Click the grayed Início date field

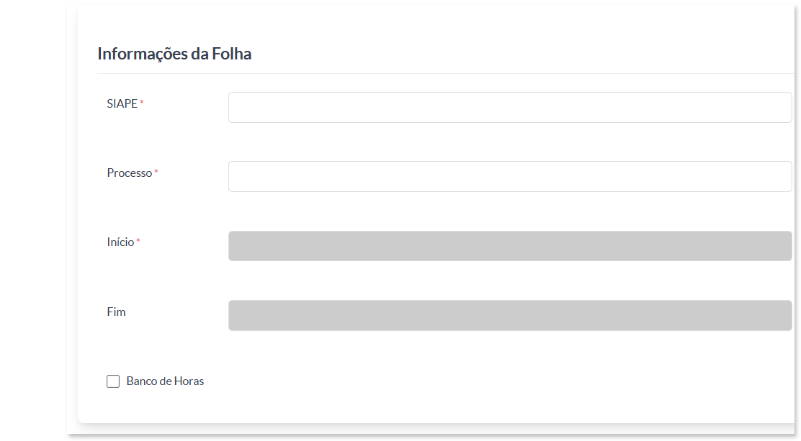click(x=509, y=246)
